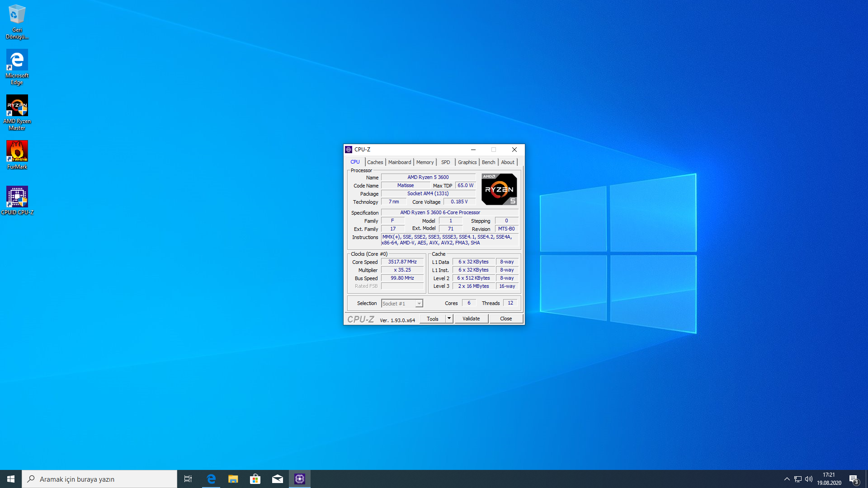This screenshot has width=868, height=488.
Task: Click the Windows search box
Action: [99, 479]
